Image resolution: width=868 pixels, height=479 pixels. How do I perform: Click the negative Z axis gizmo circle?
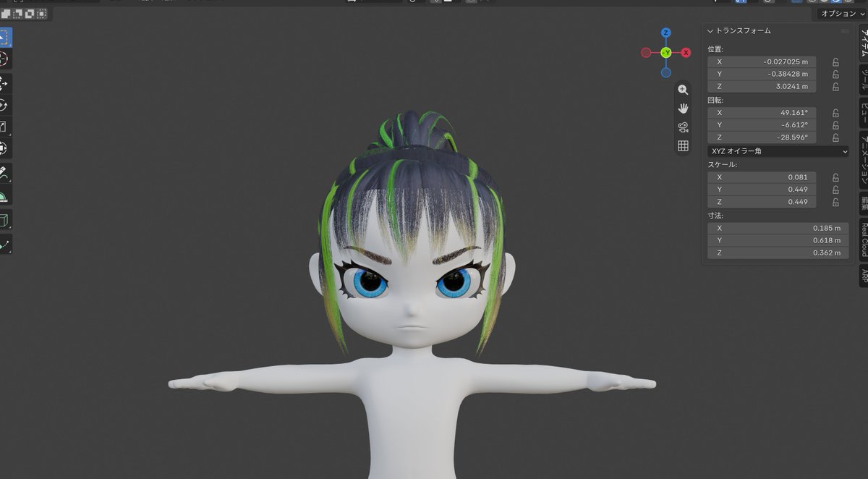click(665, 72)
